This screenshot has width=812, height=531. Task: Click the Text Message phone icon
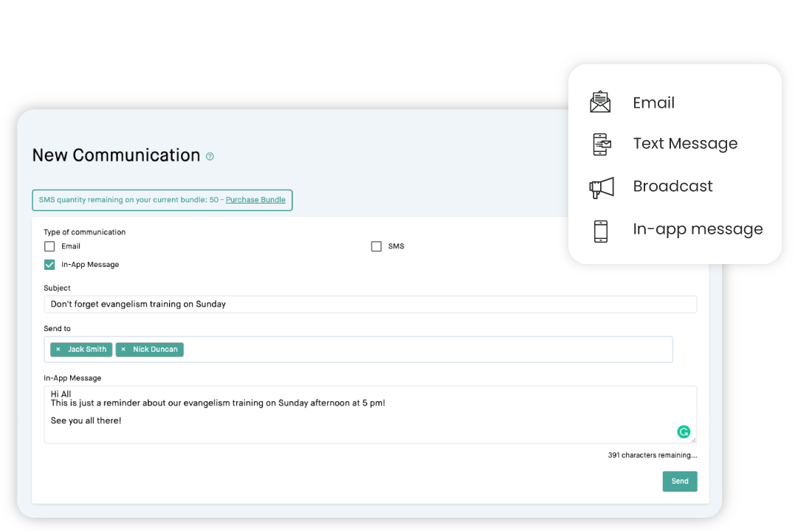(x=601, y=144)
